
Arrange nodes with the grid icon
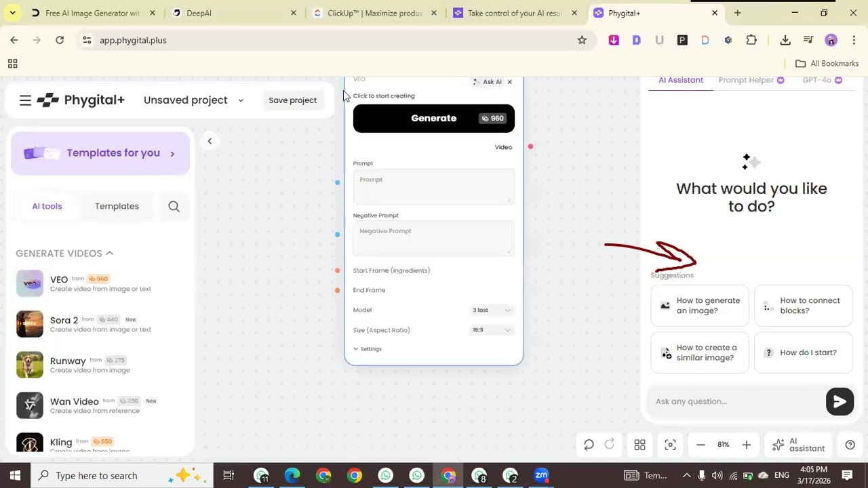tap(639, 445)
